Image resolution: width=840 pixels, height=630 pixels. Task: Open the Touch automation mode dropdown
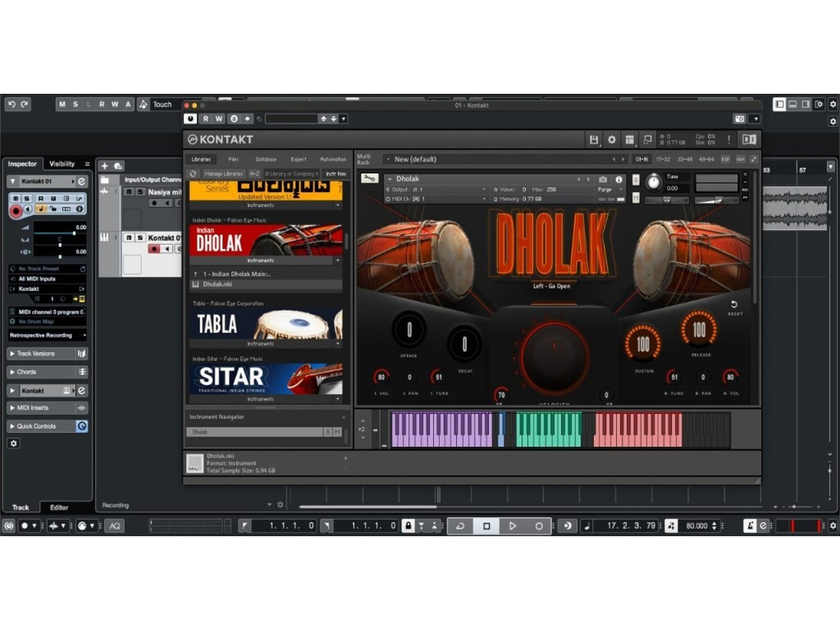pos(164,104)
